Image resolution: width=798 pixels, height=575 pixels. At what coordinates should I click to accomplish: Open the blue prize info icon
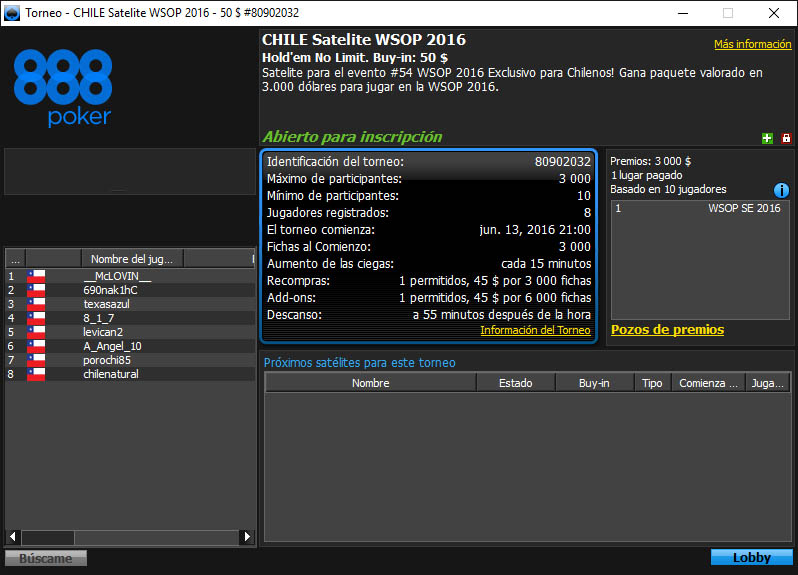click(x=782, y=190)
